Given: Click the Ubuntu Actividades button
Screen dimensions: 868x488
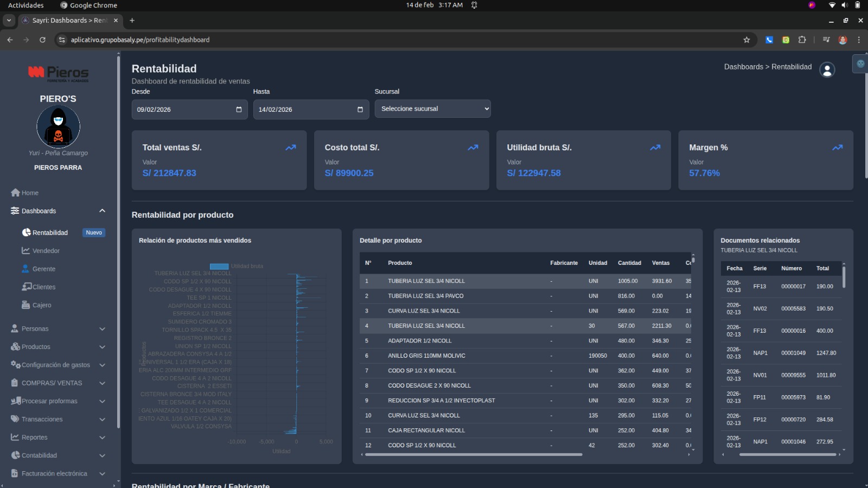Looking at the screenshot, I should (25, 5).
